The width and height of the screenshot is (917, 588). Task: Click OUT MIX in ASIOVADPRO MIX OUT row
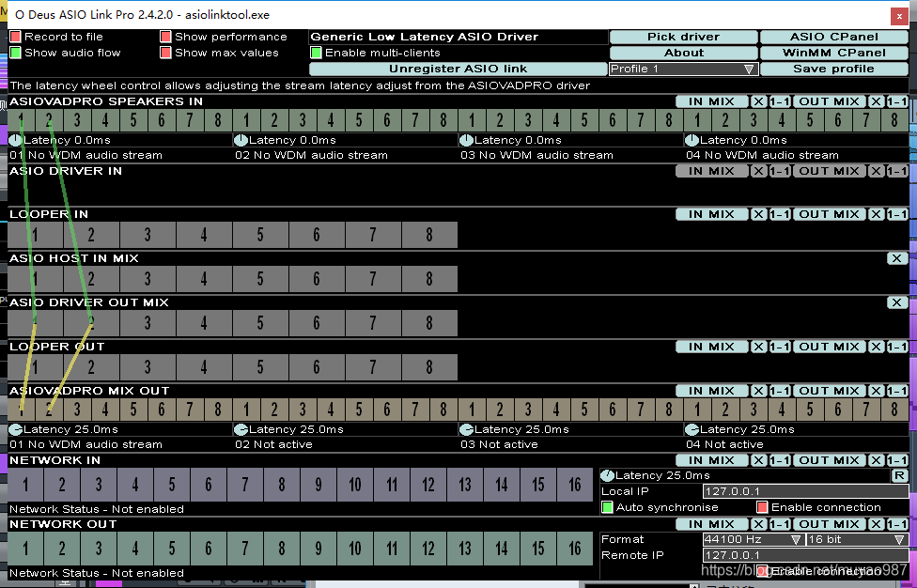(830, 391)
